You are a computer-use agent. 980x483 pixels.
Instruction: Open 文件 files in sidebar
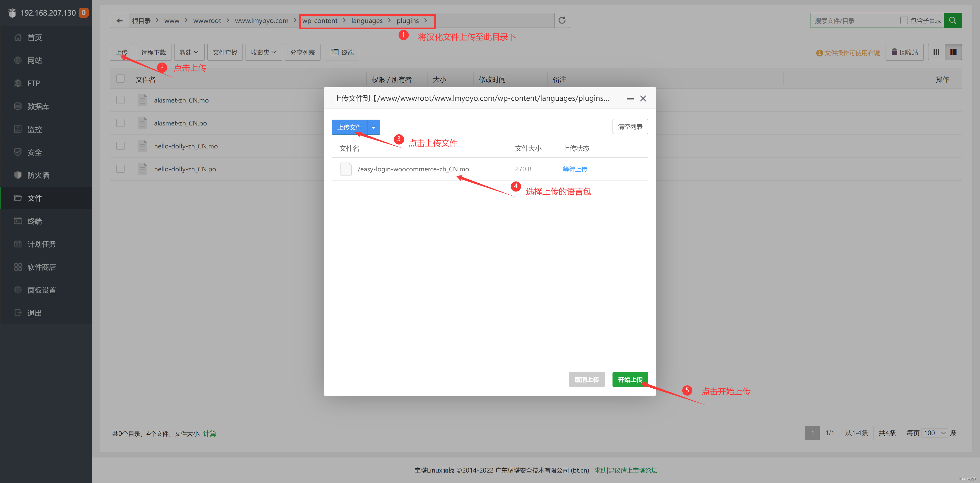click(x=46, y=198)
